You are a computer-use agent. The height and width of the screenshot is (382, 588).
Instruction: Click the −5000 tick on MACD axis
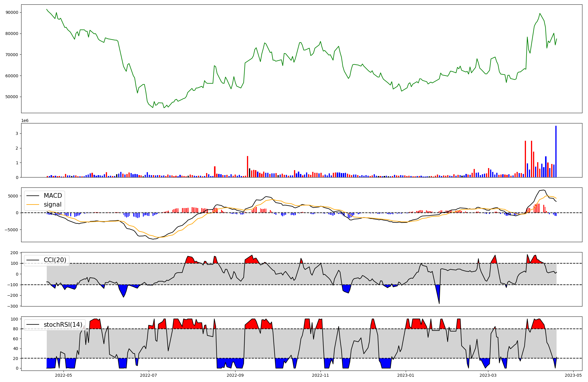pos(12,230)
